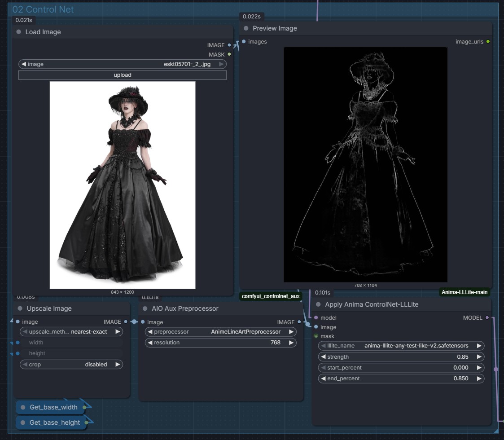504x440 pixels.
Task: Click the comfyui_controlnet_aux badge label
Action: [271, 296]
